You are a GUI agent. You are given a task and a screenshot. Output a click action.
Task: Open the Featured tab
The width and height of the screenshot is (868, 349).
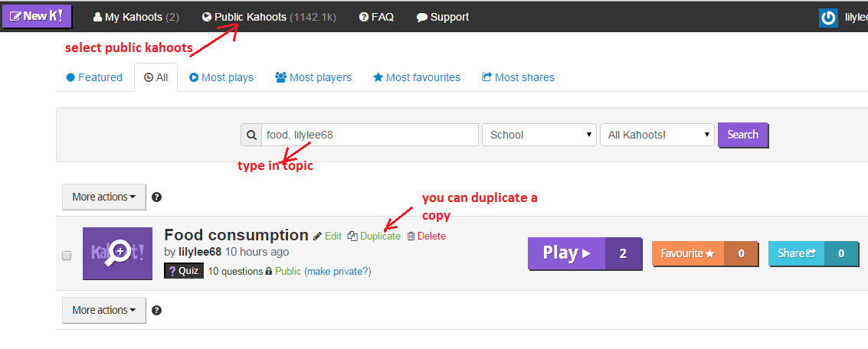click(x=94, y=77)
